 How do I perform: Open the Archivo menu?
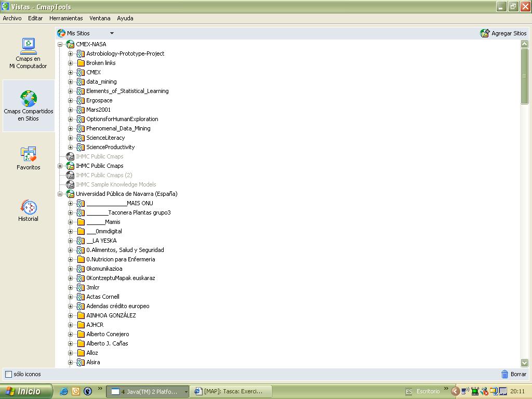tap(12, 18)
